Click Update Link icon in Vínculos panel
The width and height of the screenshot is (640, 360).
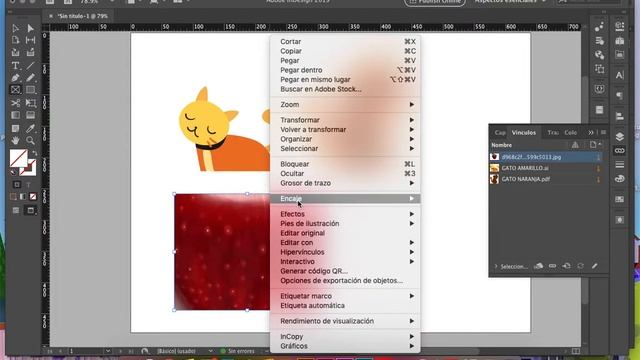tap(580, 266)
